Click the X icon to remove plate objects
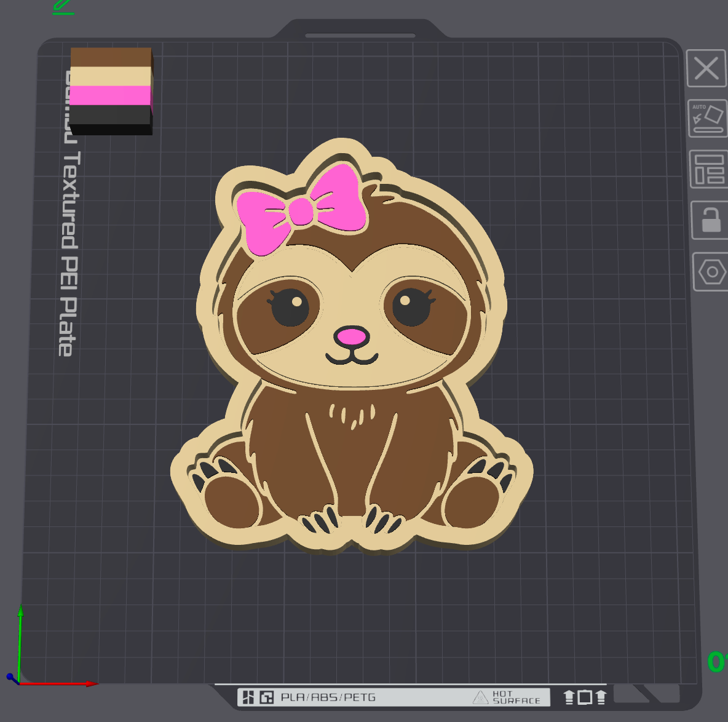This screenshot has height=722, width=728. click(x=706, y=68)
